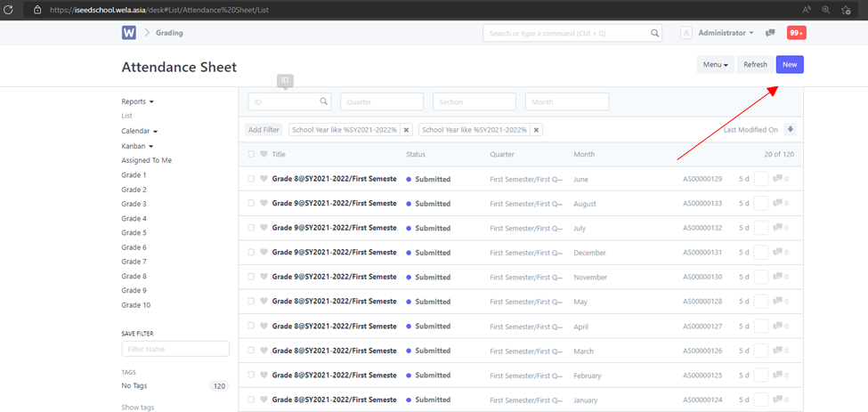Click the Filter Name input field
868x412 pixels.
[x=174, y=349]
